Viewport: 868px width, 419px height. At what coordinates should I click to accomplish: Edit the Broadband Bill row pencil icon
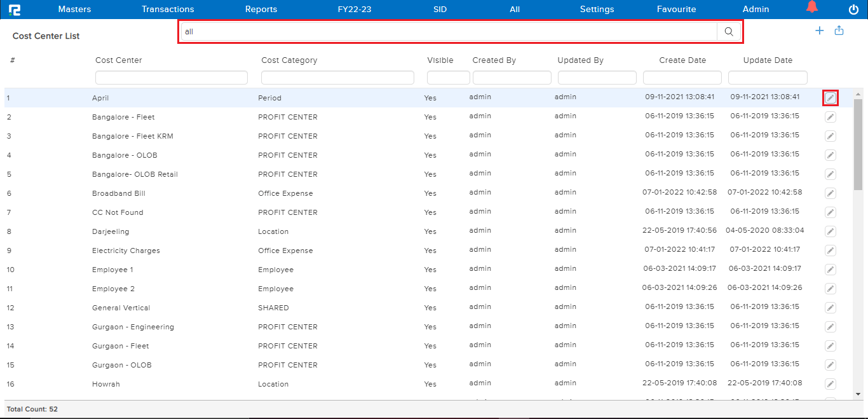830,193
